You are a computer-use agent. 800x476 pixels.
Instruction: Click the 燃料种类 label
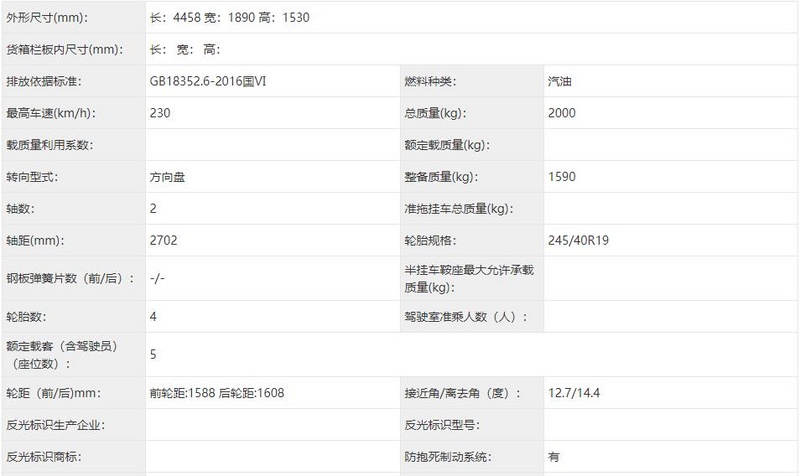click(430, 81)
